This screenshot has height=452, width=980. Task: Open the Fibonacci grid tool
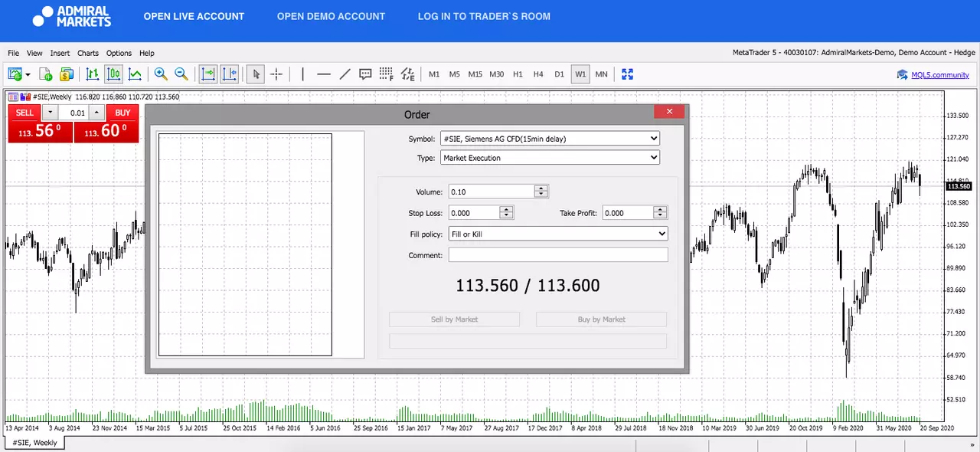(386, 74)
